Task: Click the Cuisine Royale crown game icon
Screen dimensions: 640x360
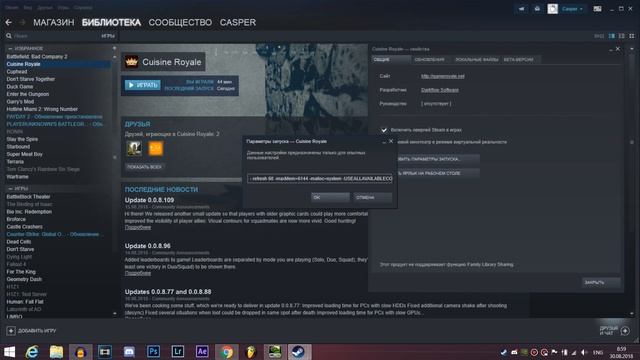Action: 131,62
